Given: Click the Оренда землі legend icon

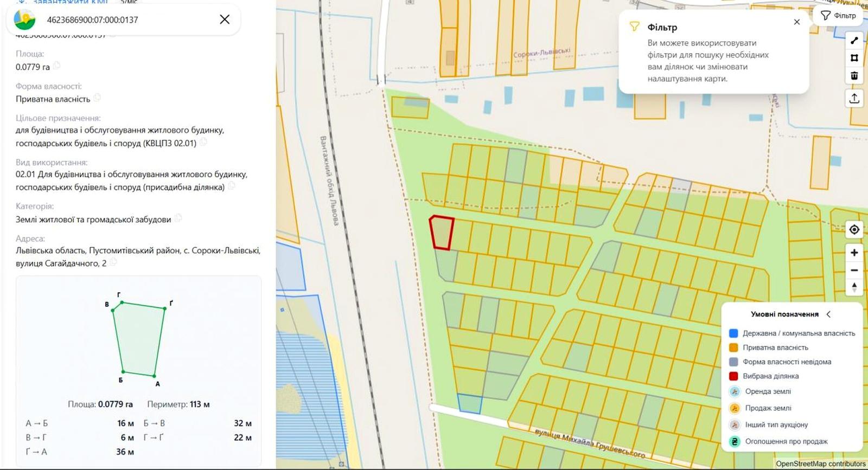Looking at the screenshot, I should (x=735, y=391).
